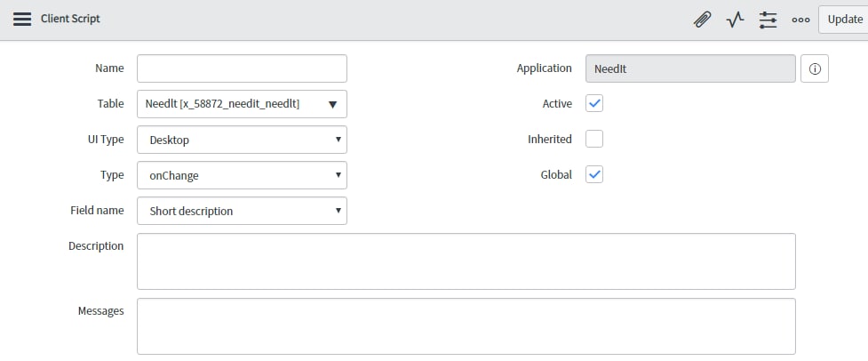This screenshot has width=868, height=361.
Task: Click the Table field label
Action: [x=111, y=103]
